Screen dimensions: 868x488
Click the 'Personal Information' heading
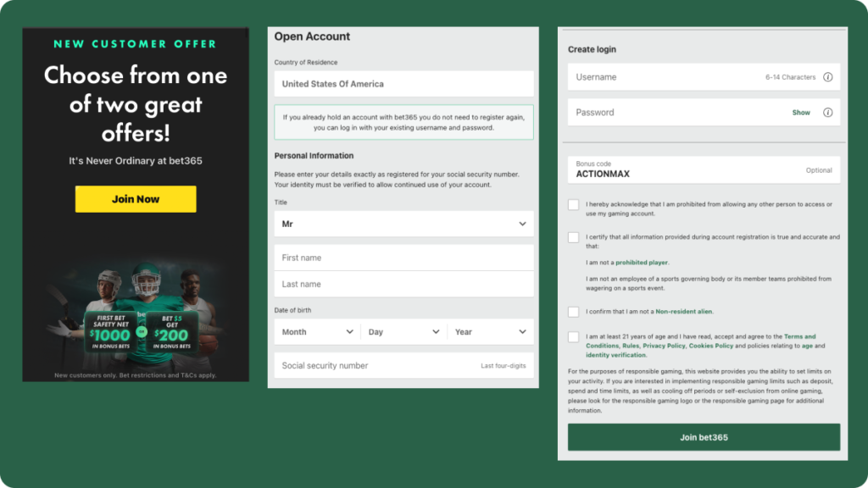(314, 156)
